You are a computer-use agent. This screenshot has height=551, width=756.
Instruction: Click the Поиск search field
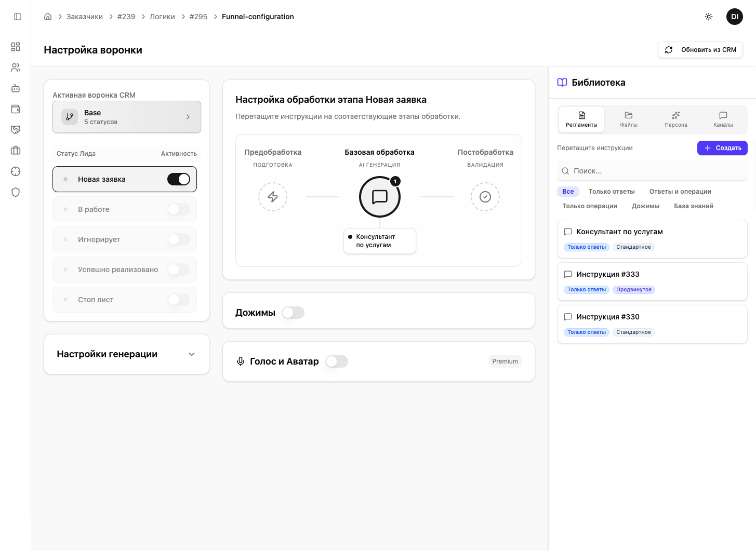coord(652,171)
